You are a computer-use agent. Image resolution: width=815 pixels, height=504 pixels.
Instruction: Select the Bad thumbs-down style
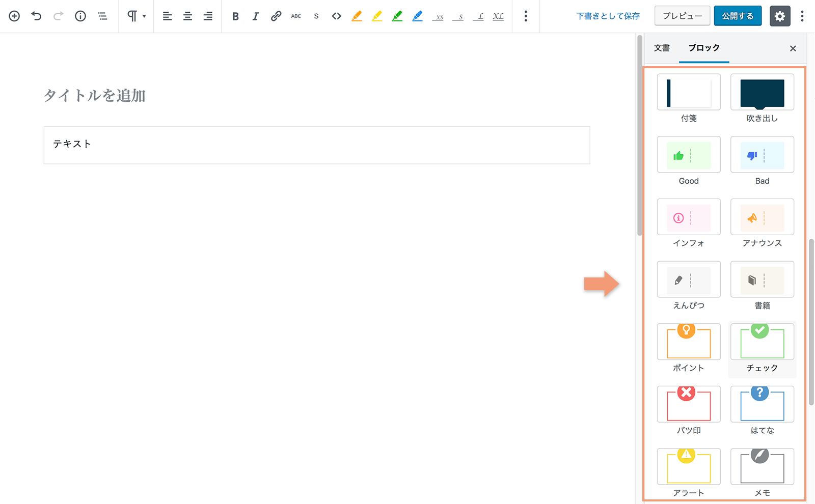click(762, 161)
